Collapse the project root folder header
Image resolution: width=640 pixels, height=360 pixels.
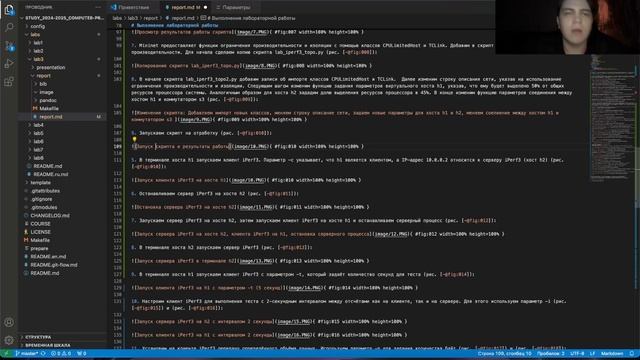[64, 18]
